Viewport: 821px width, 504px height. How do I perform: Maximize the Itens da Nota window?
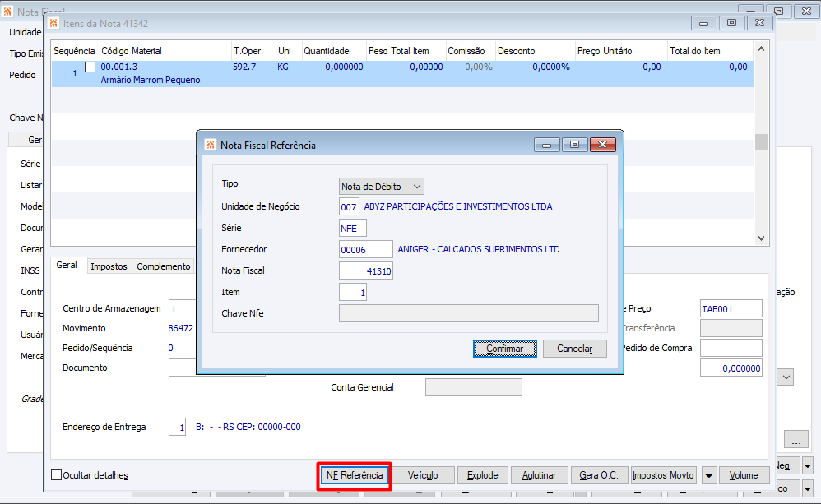731,23
